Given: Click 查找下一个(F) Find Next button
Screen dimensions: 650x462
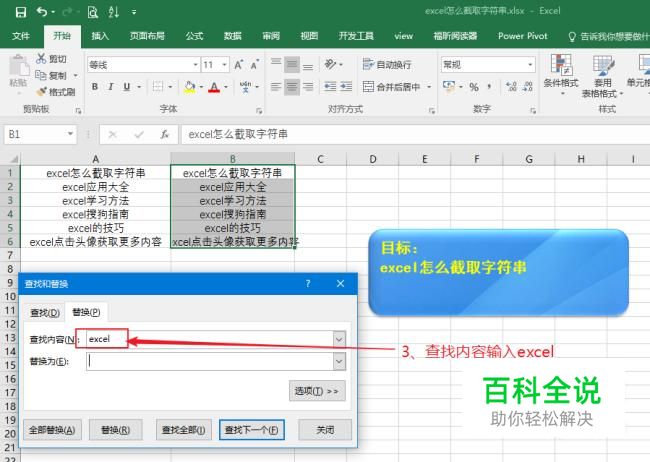Looking at the screenshot, I should pyautogui.click(x=252, y=430).
